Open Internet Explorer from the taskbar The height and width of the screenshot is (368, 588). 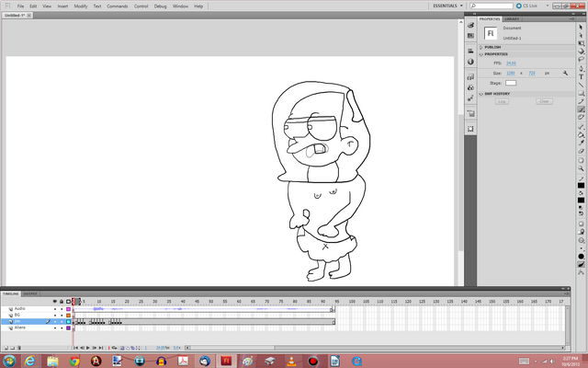point(30,362)
